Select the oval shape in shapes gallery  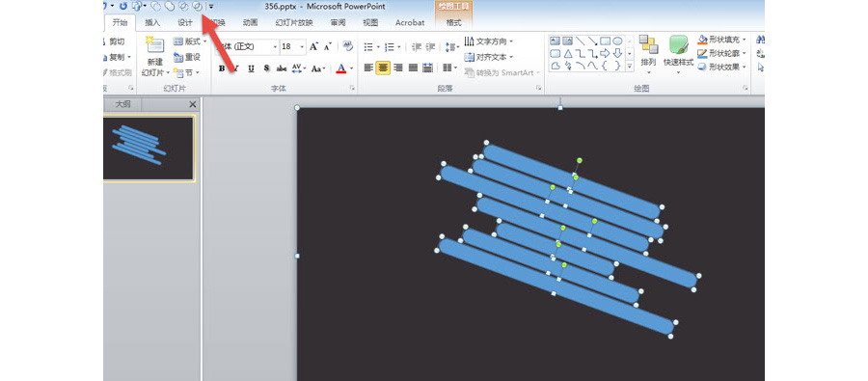[x=617, y=41]
